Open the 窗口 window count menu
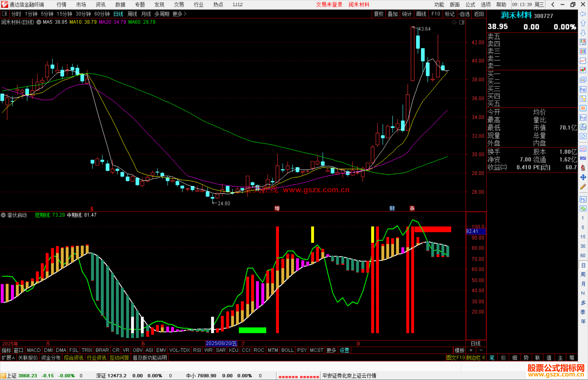Viewport: 588px width, 380px height. 19,350
